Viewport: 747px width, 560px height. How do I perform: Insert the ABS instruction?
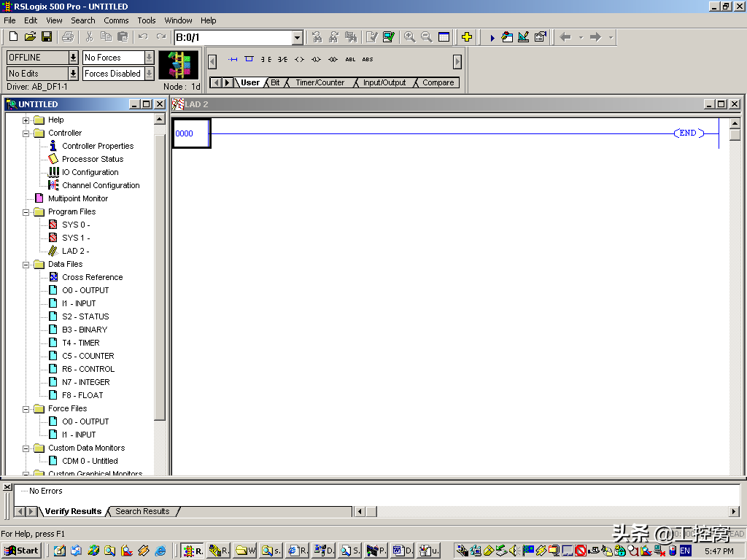point(368,60)
